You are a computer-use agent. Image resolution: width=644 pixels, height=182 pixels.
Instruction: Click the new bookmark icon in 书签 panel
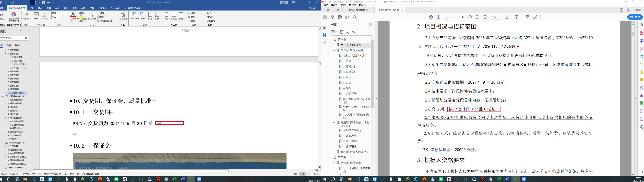pyautogui.click(x=347, y=32)
